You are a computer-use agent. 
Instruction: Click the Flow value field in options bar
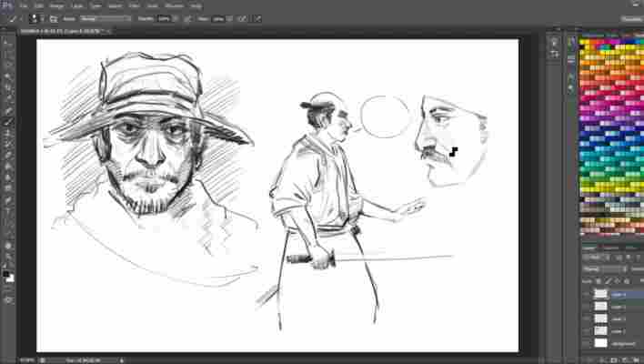click(x=218, y=19)
